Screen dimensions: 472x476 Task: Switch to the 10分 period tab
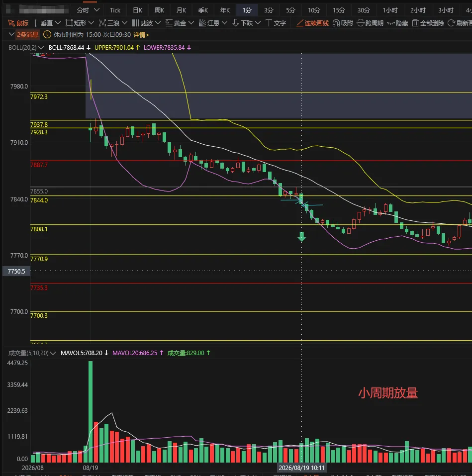314,10
